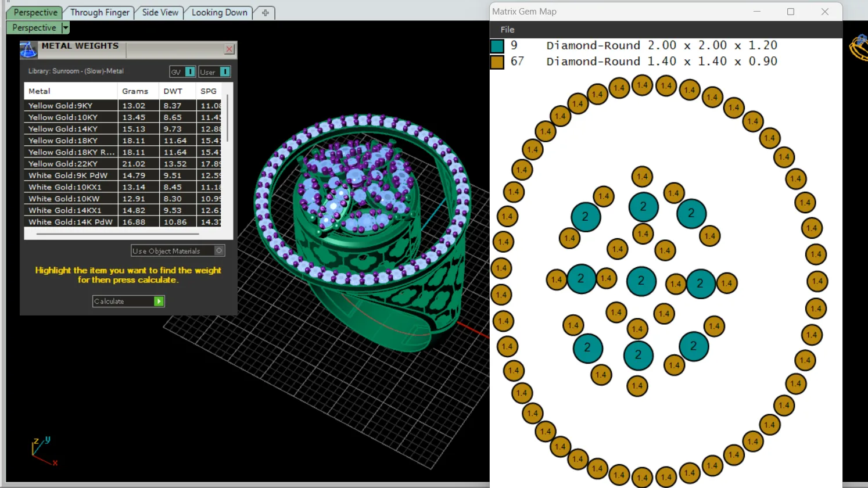This screenshot has height=488, width=868.
Task: Toggle the User library switch
Action: 225,71
